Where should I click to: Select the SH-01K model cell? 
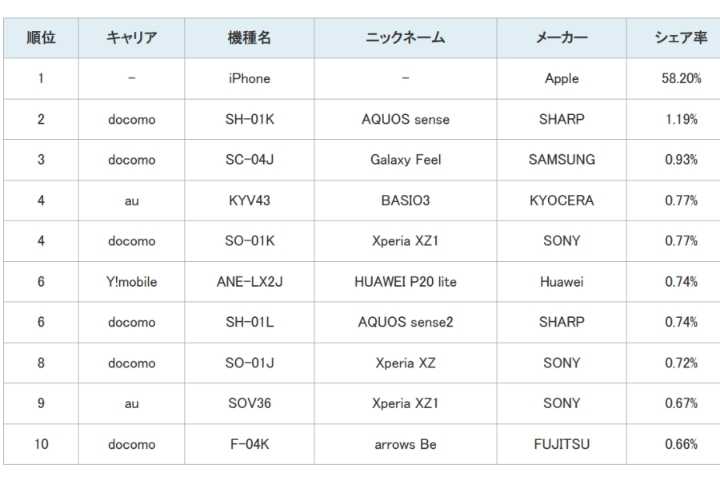tap(249, 120)
